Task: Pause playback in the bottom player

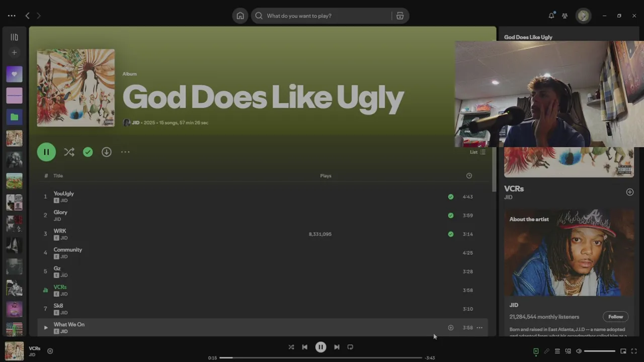Action: point(320,347)
